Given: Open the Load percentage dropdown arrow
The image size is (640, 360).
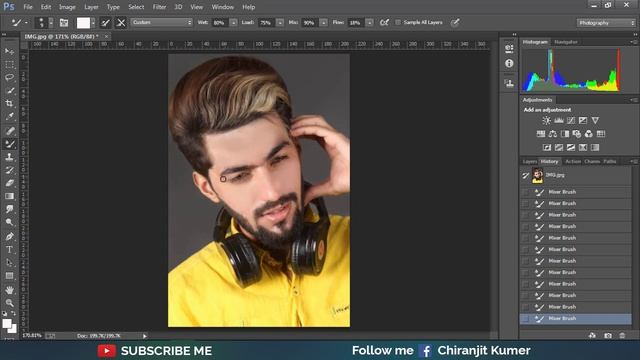Looking at the screenshot, I should pyautogui.click(x=280, y=23).
